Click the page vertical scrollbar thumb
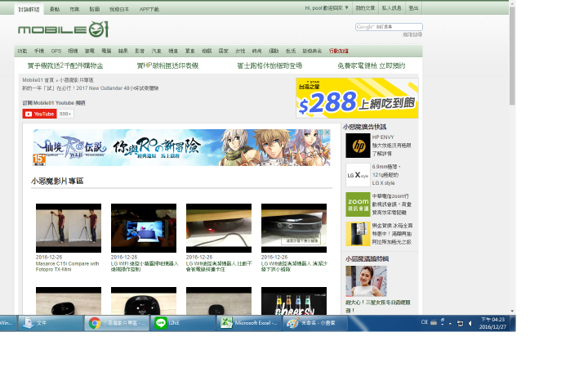 coord(512,56)
